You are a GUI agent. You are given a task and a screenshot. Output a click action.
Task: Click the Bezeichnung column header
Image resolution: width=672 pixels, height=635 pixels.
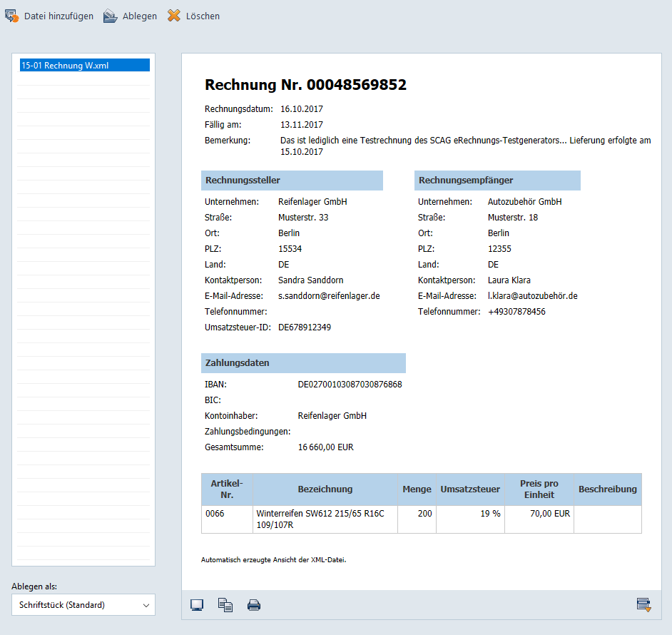click(325, 489)
